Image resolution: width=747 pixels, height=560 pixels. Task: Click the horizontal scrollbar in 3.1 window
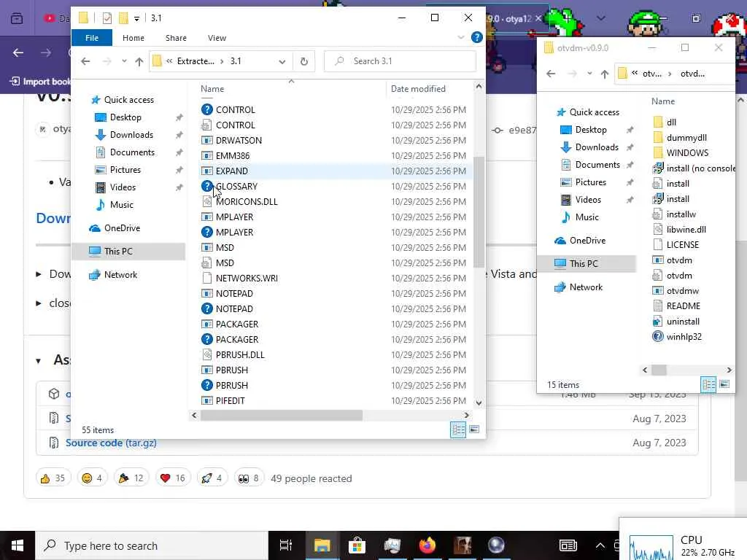click(281, 415)
